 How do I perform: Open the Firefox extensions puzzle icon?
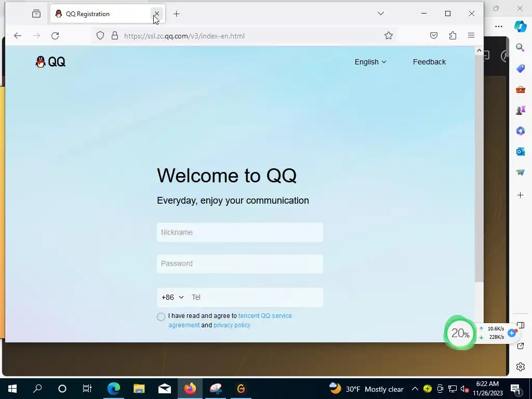453,35
